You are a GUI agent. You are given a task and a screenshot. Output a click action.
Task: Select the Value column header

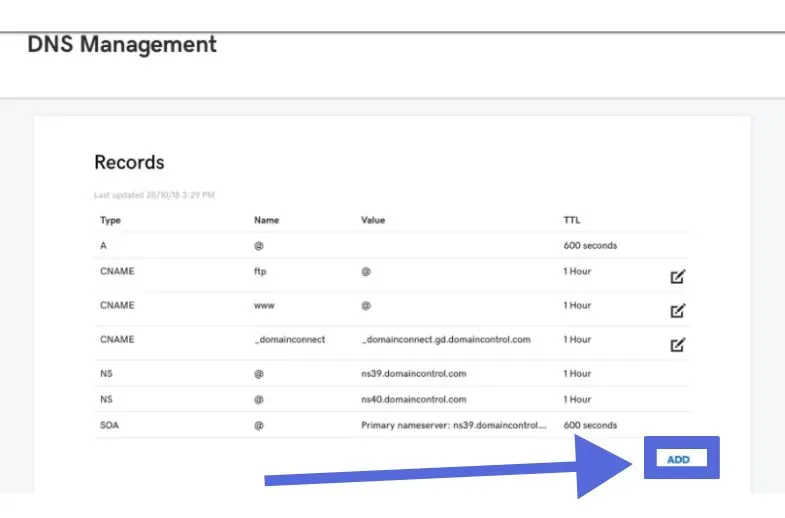[373, 220]
